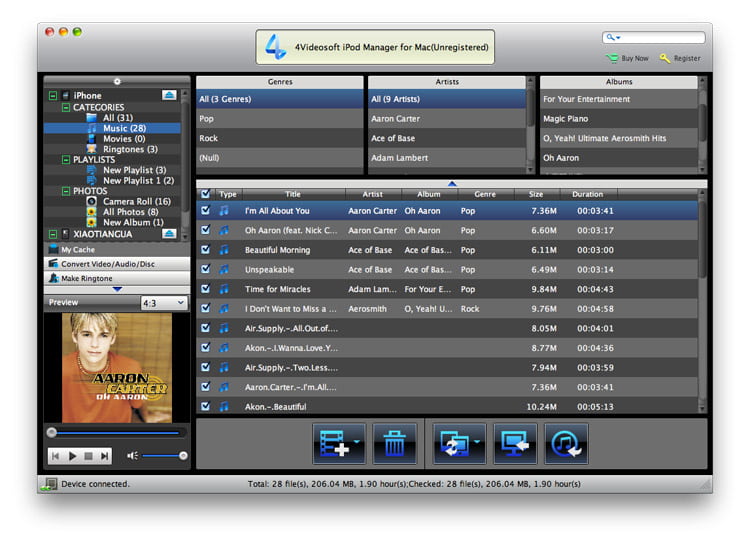The height and width of the screenshot is (545, 750).
Task: Click the eject icon next to XIAOTIANGUA
Action: pyautogui.click(x=169, y=234)
